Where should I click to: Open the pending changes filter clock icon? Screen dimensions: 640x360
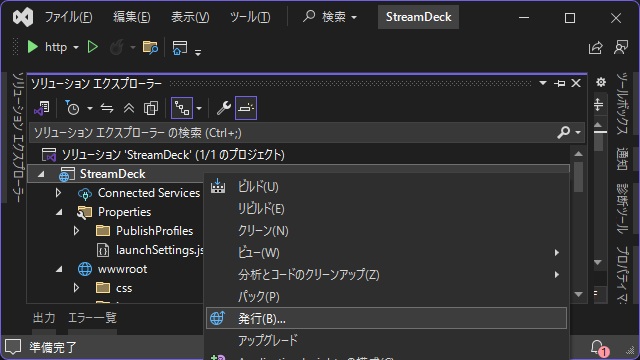click(x=72, y=108)
